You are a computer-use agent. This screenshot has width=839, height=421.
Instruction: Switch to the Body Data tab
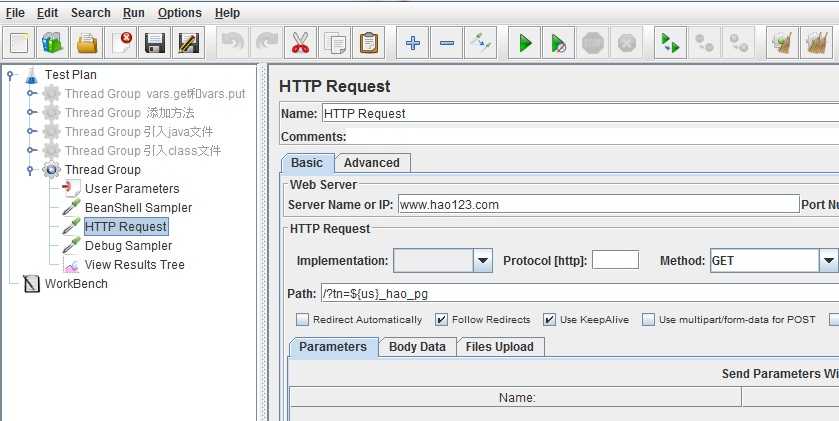click(x=417, y=347)
